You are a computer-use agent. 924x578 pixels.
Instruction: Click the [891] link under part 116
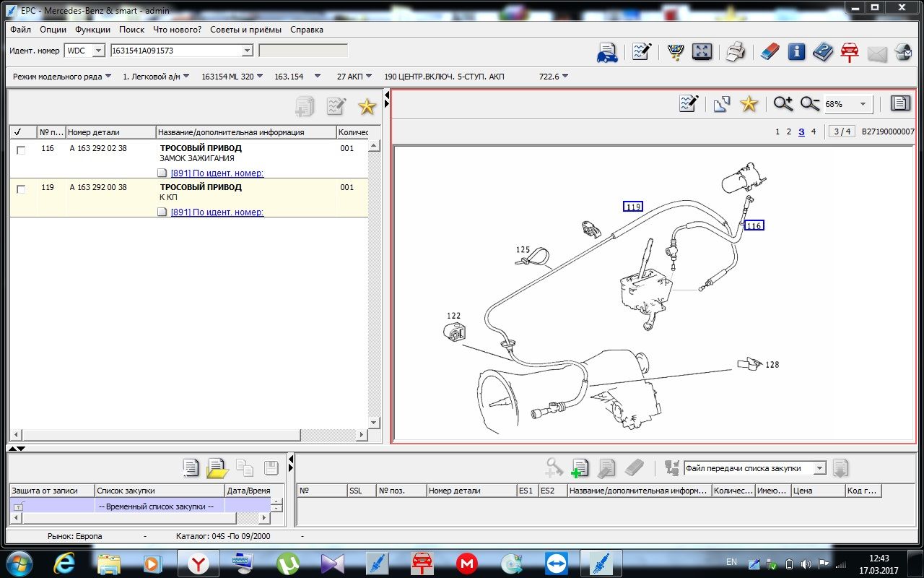(217, 173)
